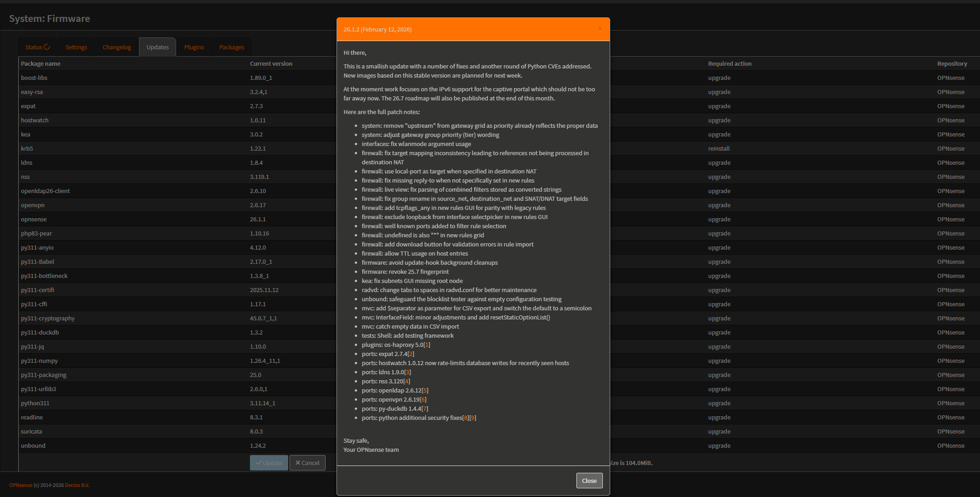Click the Package name column header
This screenshot has height=497, width=980.
pyautogui.click(x=41, y=63)
